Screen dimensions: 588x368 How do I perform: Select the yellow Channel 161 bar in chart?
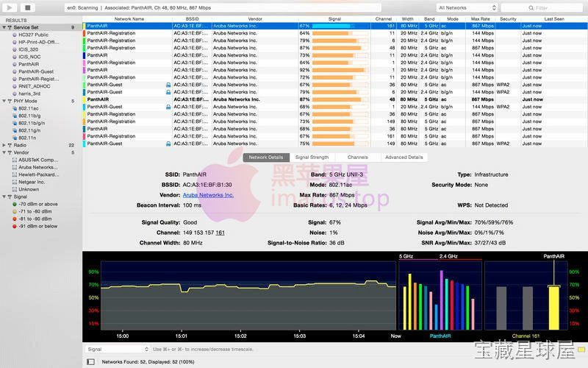pos(553,308)
